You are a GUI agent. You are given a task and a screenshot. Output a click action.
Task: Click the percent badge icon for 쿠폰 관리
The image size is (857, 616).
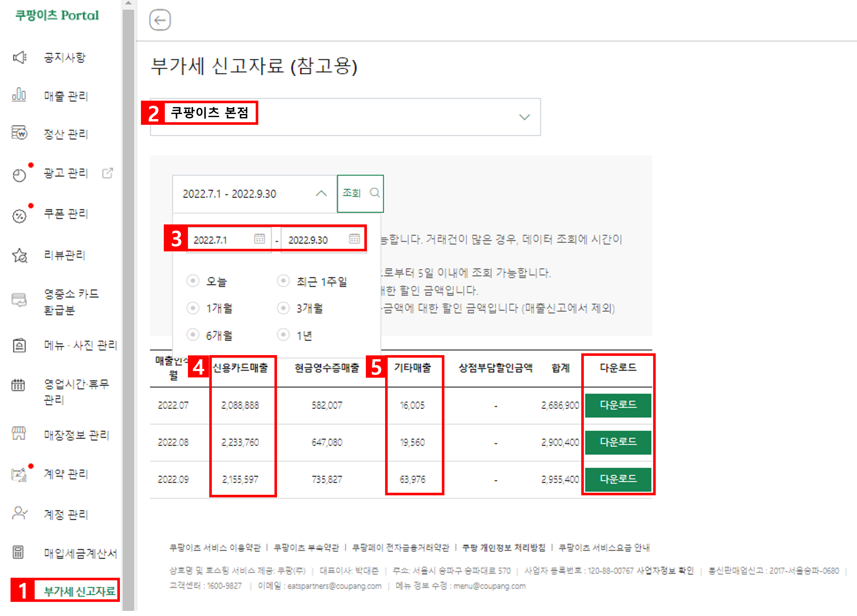(19, 216)
